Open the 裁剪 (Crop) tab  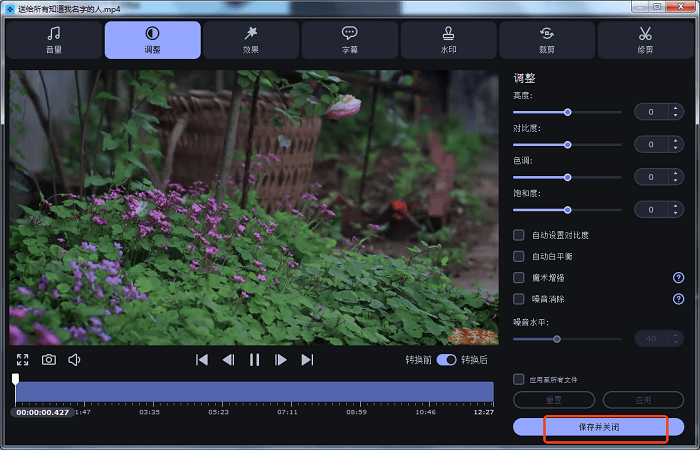[x=547, y=40]
